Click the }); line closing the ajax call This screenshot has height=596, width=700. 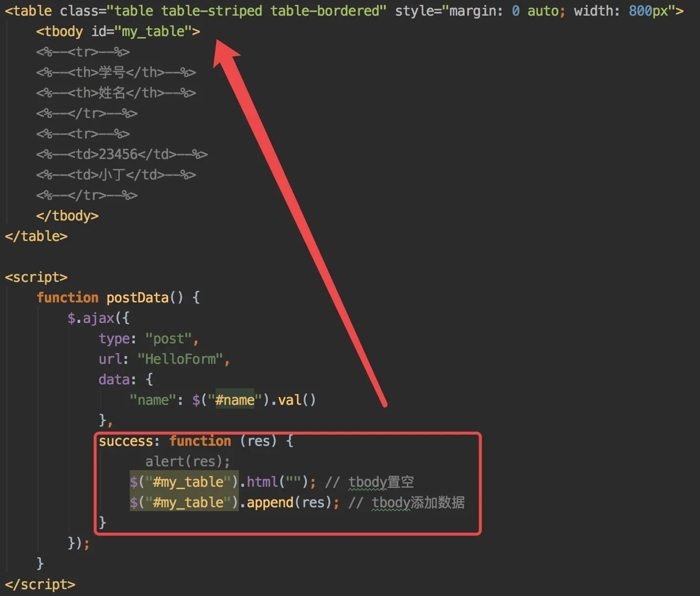tap(79, 543)
